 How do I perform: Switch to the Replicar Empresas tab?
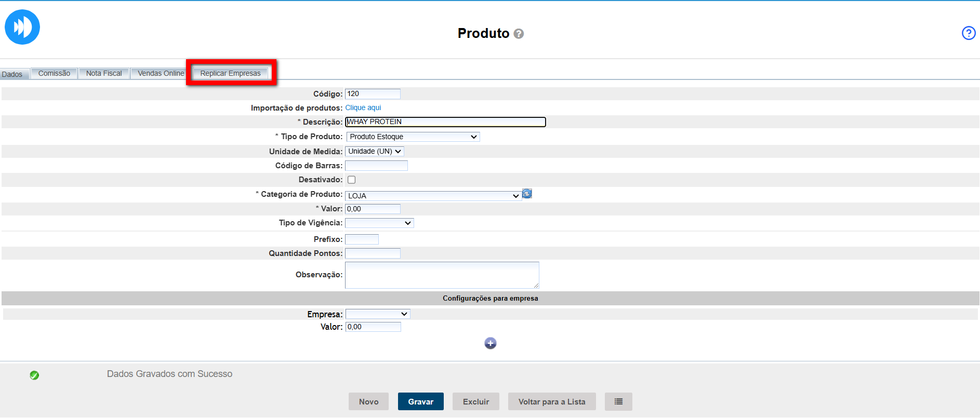tap(230, 73)
